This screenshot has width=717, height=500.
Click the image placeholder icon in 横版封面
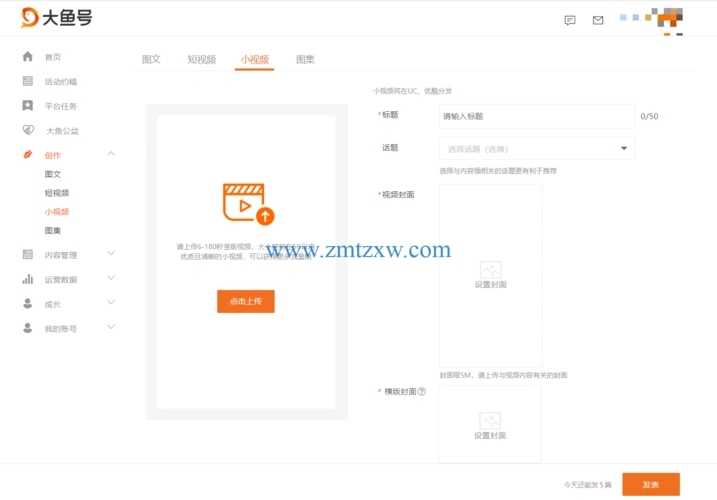[490, 420]
